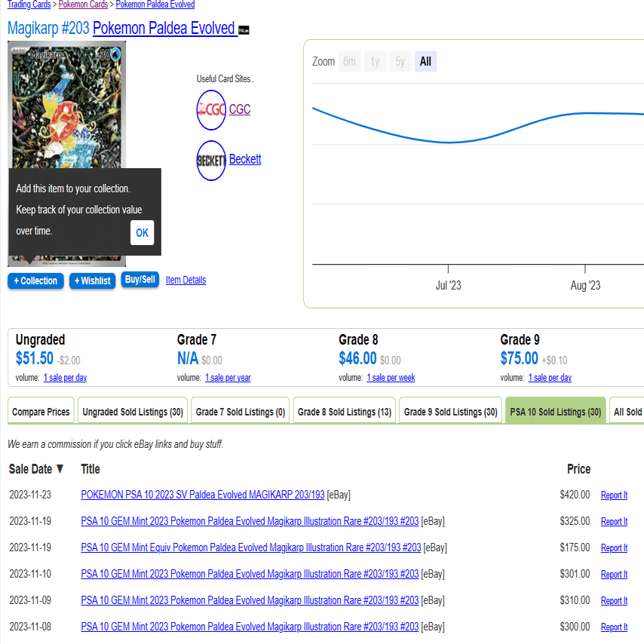Report the $310.00 sale
This screenshot has height=644, width=644.
(x=614, y=600)
